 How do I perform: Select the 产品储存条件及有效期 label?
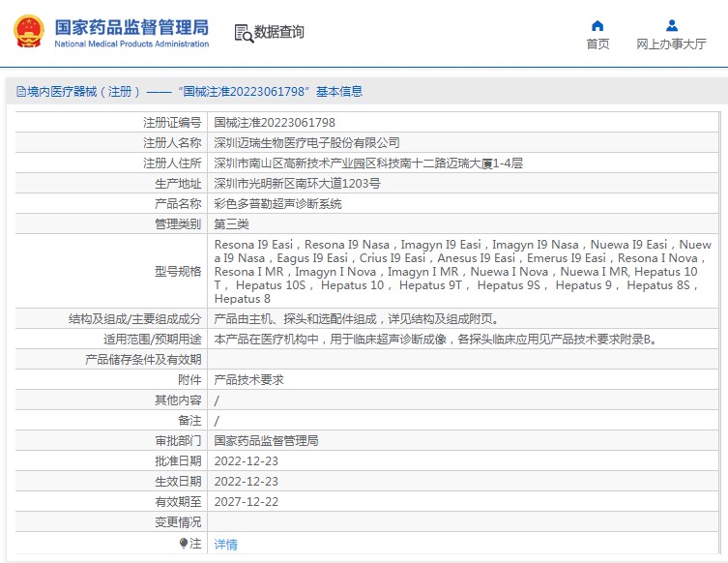pyautogui.click(x=143, y=360)
